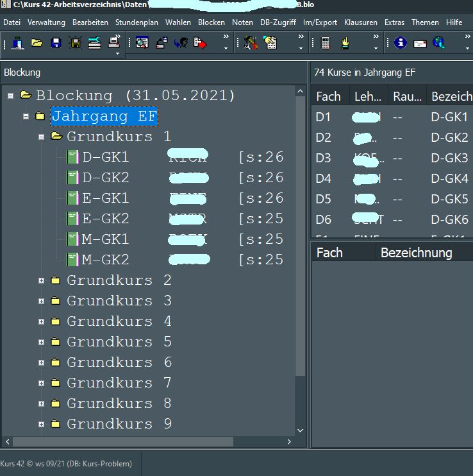Image resolution: width=473 pixels, height=476 pixels.
Task: Sort the course table by Fach column header
Action: [329, 96]
